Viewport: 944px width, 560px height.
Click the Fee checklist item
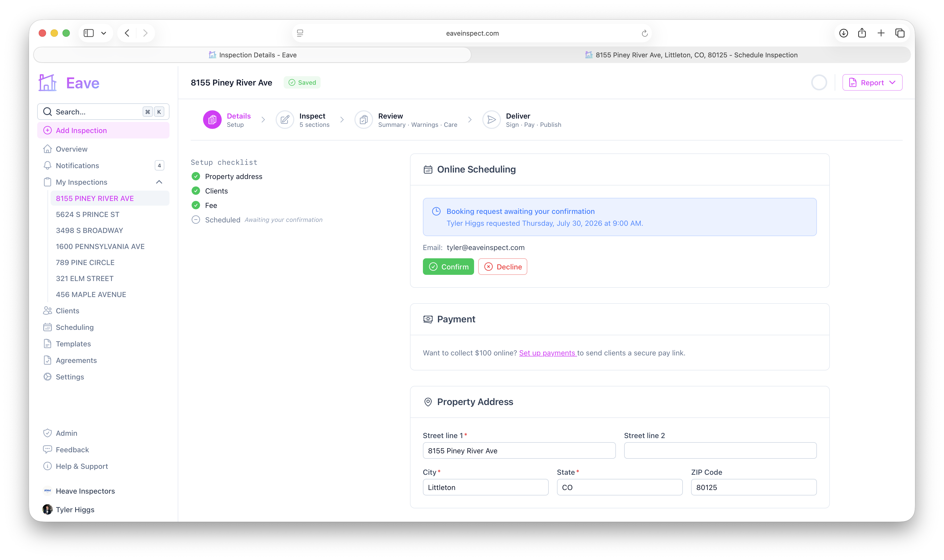coord(204,205)
